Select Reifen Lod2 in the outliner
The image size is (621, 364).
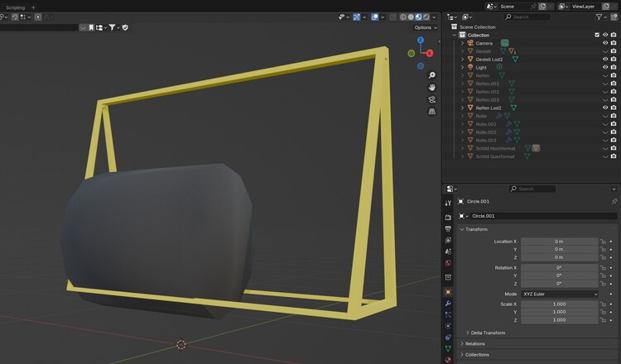pos(489,108)
